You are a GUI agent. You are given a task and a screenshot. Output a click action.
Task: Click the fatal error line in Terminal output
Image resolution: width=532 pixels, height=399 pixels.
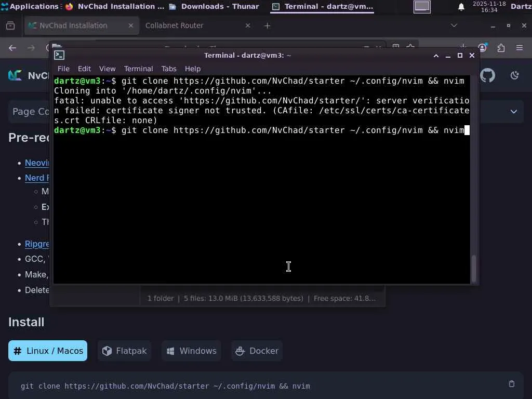click(262, 111)
